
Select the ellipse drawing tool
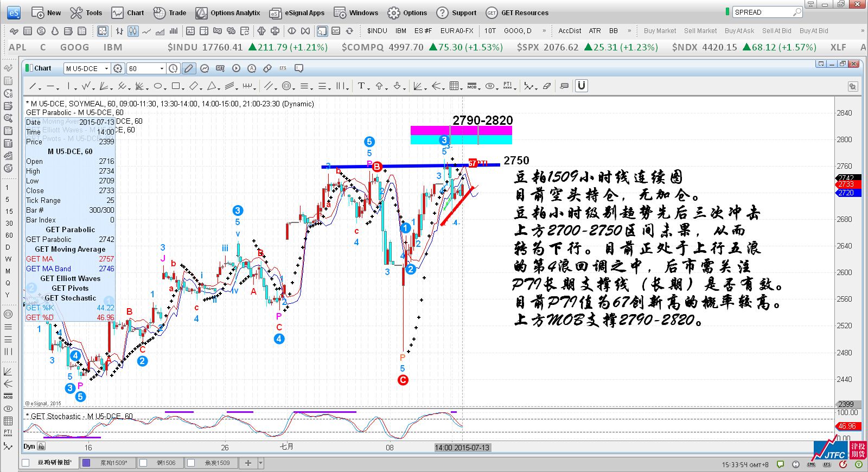[157, 86]
